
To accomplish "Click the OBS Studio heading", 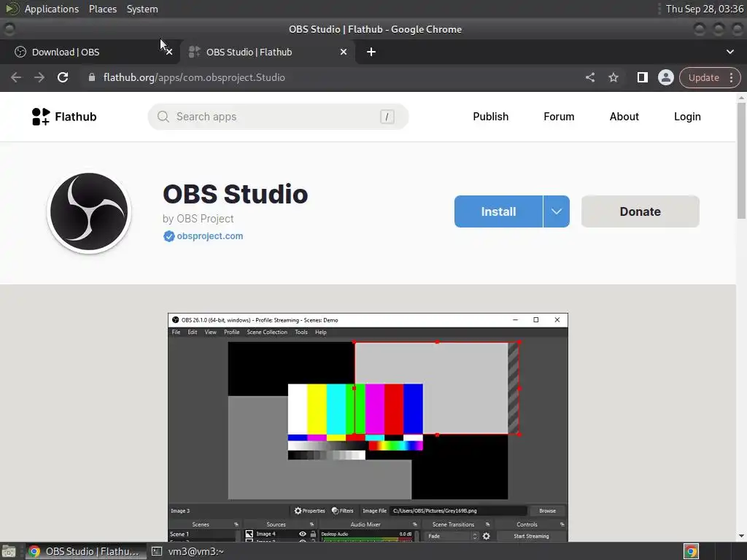I will tap(236, 194).
